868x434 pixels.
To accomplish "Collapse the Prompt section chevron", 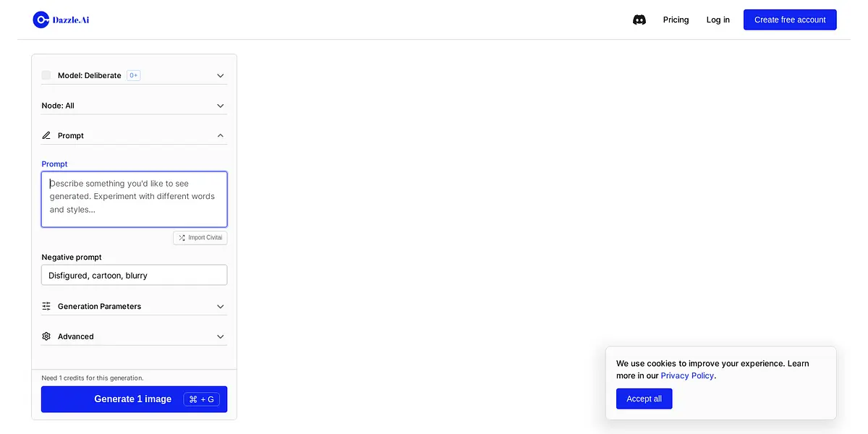I will pos(221,135).
